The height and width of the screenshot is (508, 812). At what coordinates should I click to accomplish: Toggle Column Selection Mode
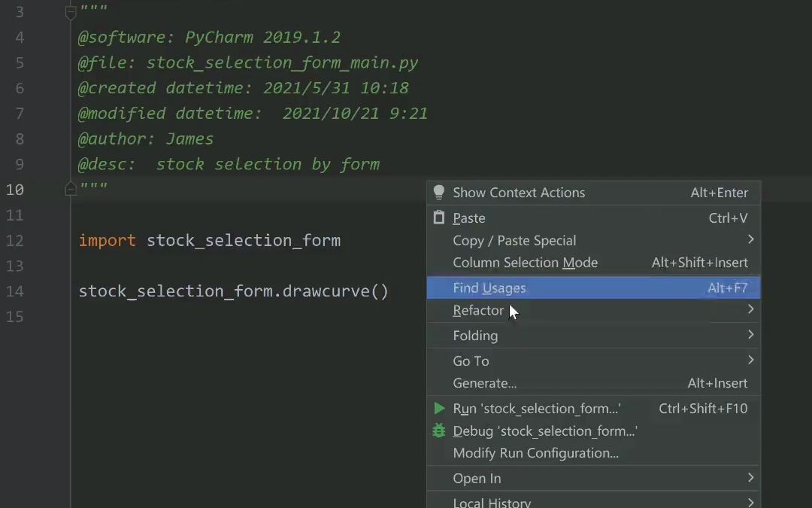(525, 263)
